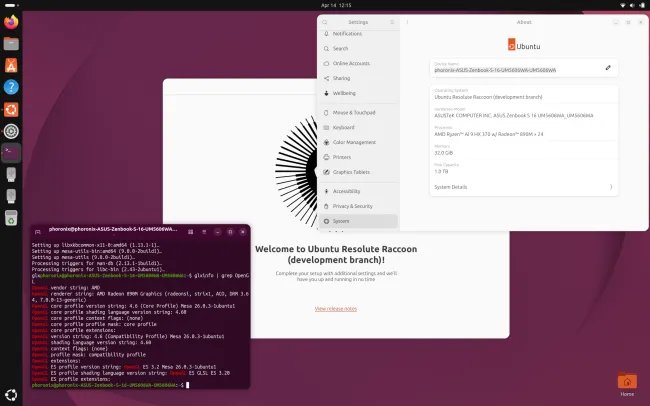Click the 'Complete your setup' text in Welcome window
650x406 pixels.
click(336, 276)
